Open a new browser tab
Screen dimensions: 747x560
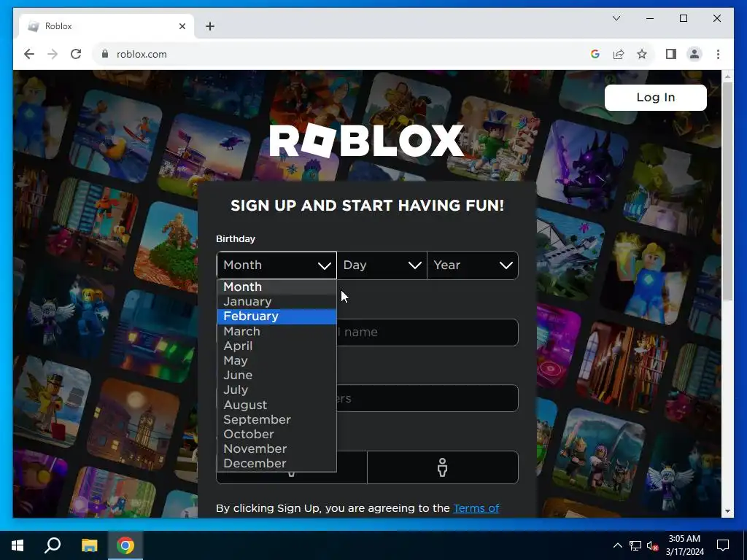[x=210, y=26]
